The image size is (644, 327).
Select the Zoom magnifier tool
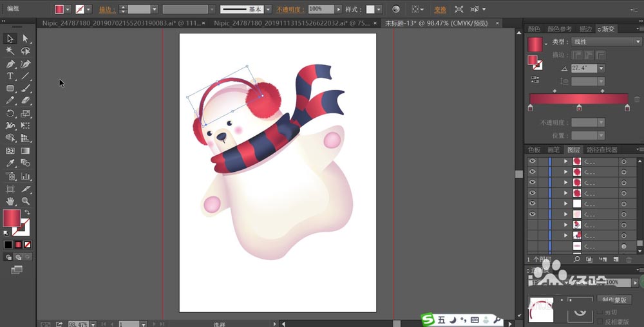[x=26, y=201]
